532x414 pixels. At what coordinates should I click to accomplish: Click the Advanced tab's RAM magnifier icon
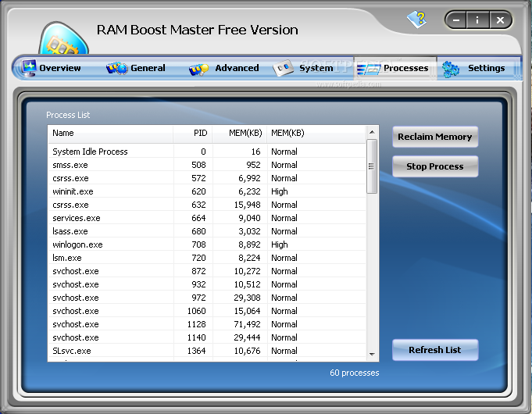[198, 70]
